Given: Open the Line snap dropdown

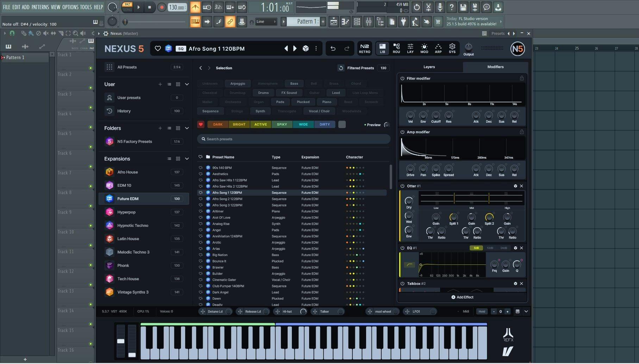Looking at the screenshot, I should point(266,22).
